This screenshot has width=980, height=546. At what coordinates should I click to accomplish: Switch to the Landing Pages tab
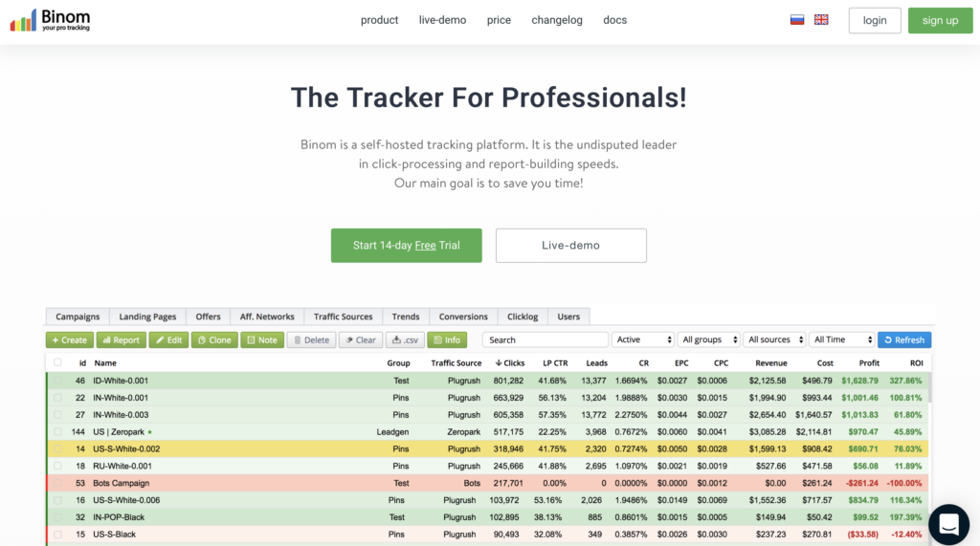pos(147,317)
